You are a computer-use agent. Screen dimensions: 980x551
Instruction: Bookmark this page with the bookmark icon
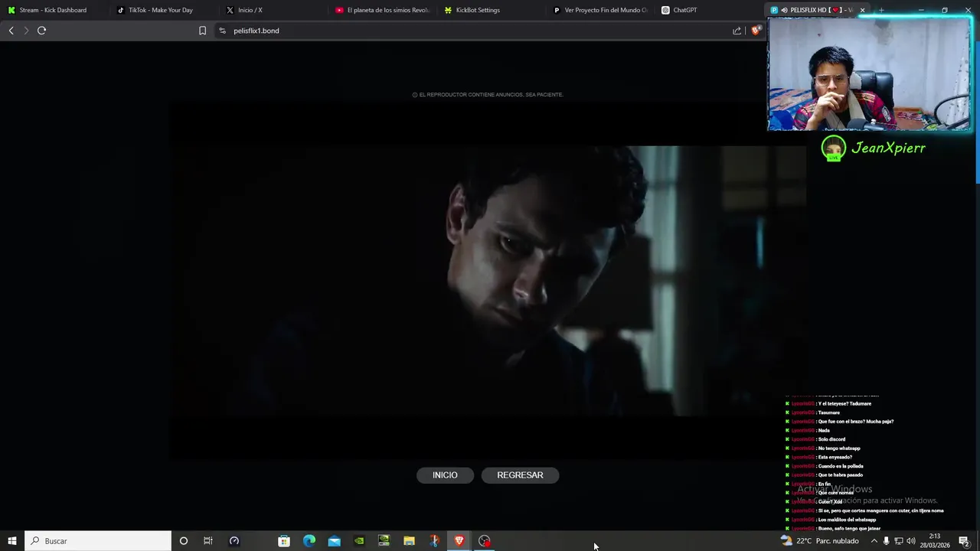click(202, 31)
